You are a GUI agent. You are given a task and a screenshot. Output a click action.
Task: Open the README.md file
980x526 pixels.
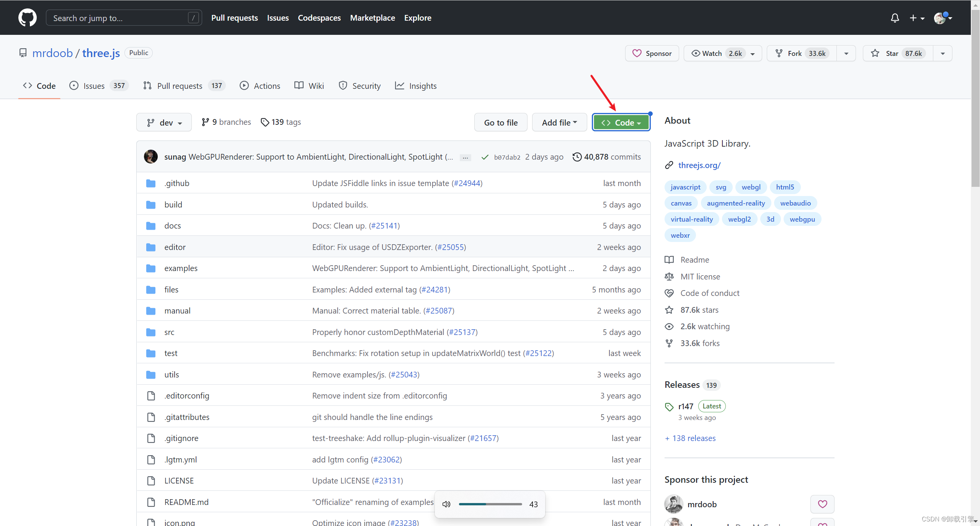186,502
